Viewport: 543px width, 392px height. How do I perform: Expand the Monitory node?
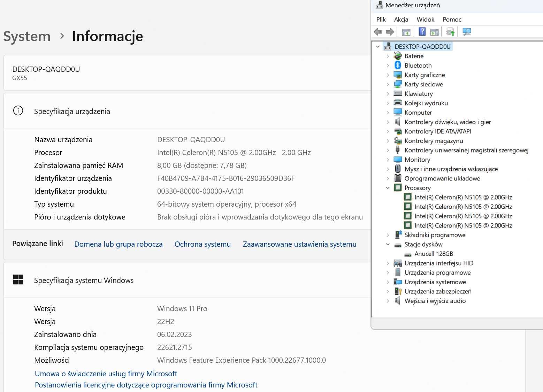coord(388,159)
